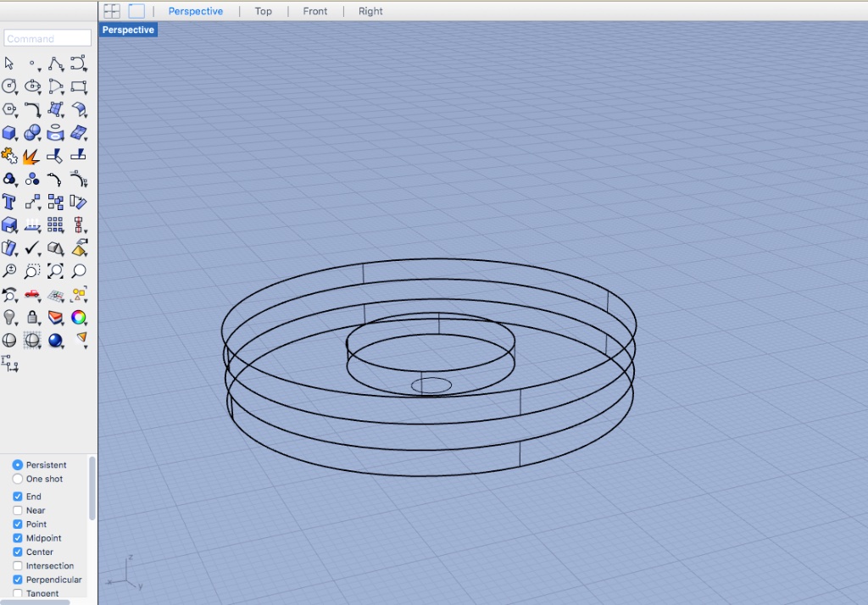Enable the Near object snap
This screenshot has width=868, height=605.
coord(18,510)
